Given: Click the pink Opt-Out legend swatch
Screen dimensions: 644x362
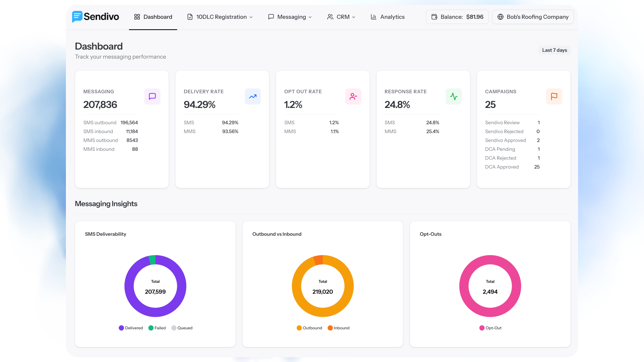Looking at the screenshot, I should pos(482,328).
